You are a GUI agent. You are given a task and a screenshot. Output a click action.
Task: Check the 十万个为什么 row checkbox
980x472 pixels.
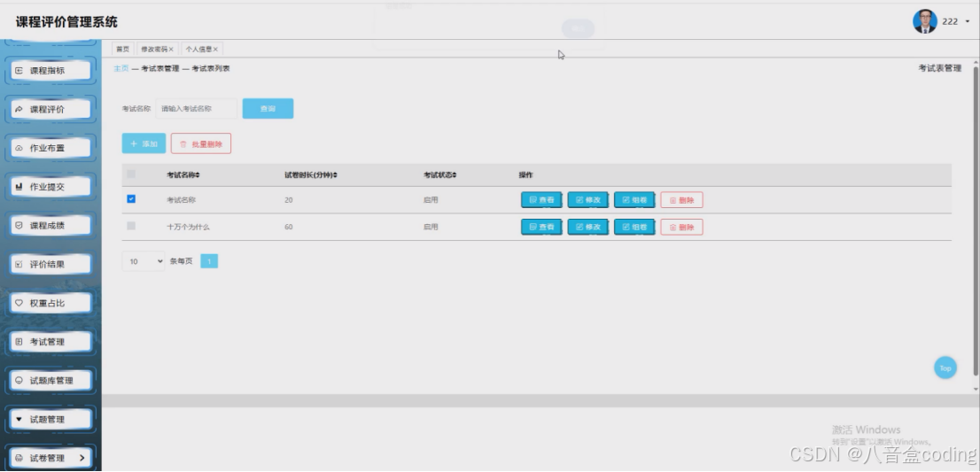131,226
